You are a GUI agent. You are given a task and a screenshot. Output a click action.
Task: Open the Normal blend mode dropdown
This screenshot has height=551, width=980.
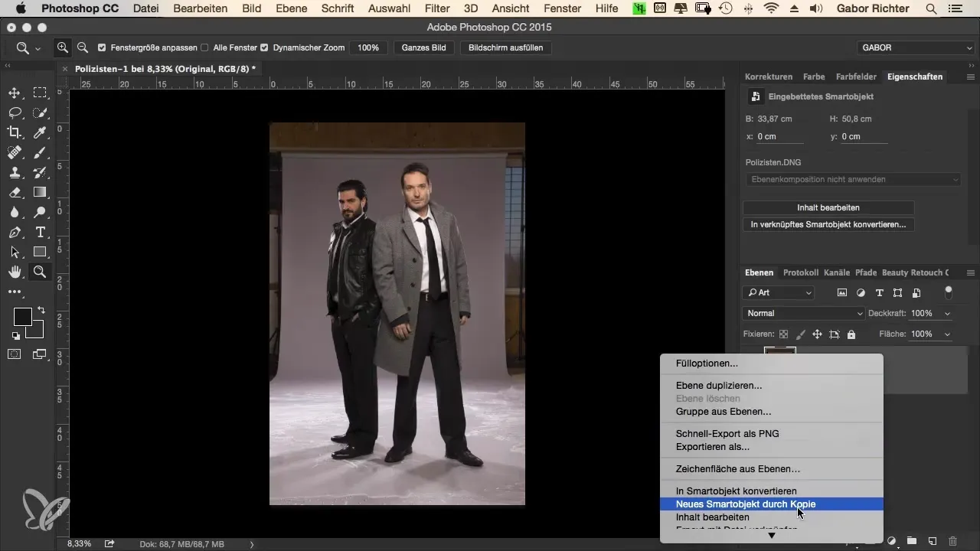[803, 313]
